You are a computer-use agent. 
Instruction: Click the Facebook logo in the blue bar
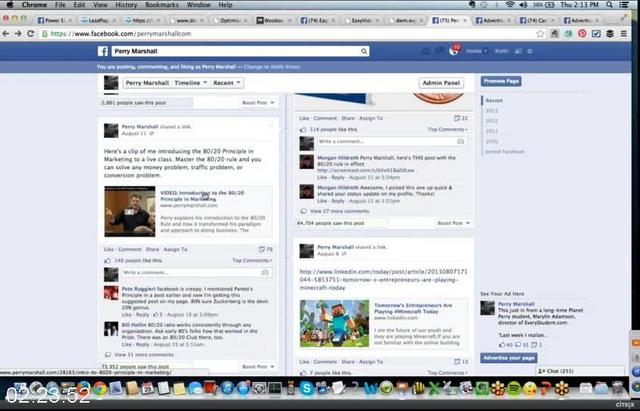(x=102, y=51)
